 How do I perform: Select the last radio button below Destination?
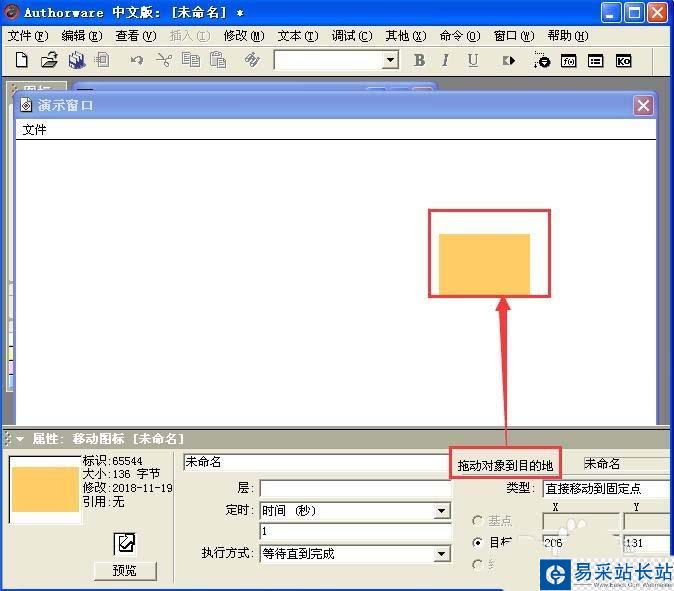(x=477, y=564)
